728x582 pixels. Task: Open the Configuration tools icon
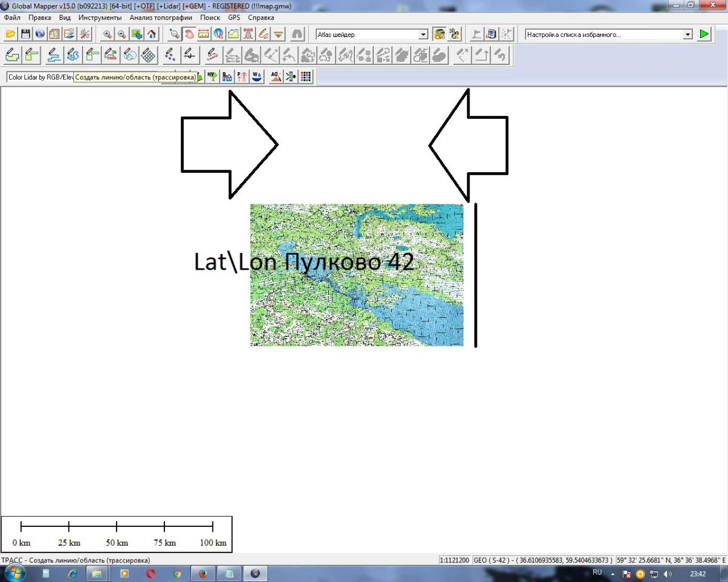click(84, 35)
